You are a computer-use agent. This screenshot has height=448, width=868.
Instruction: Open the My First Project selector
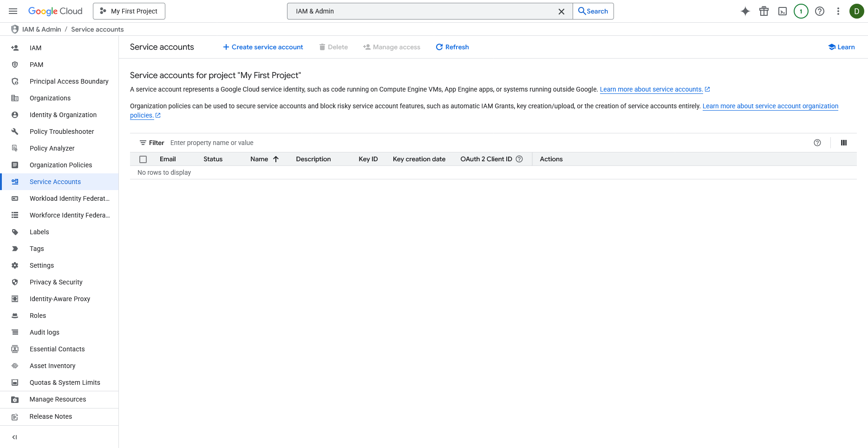[129, 11]
